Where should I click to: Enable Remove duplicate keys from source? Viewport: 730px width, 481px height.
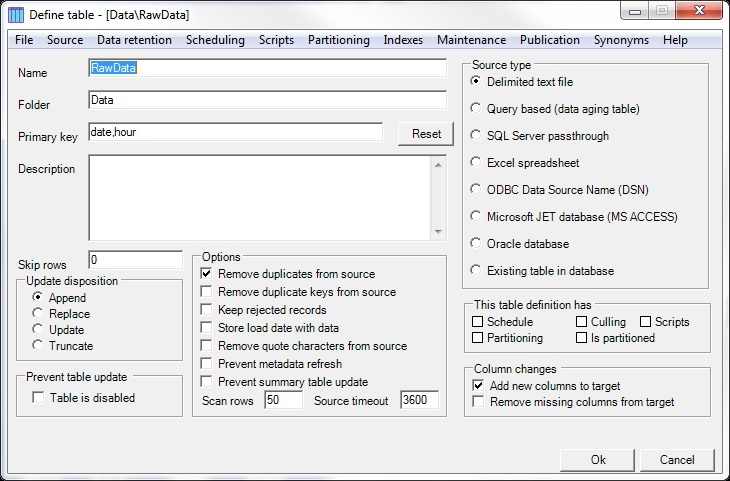(207, 292)
